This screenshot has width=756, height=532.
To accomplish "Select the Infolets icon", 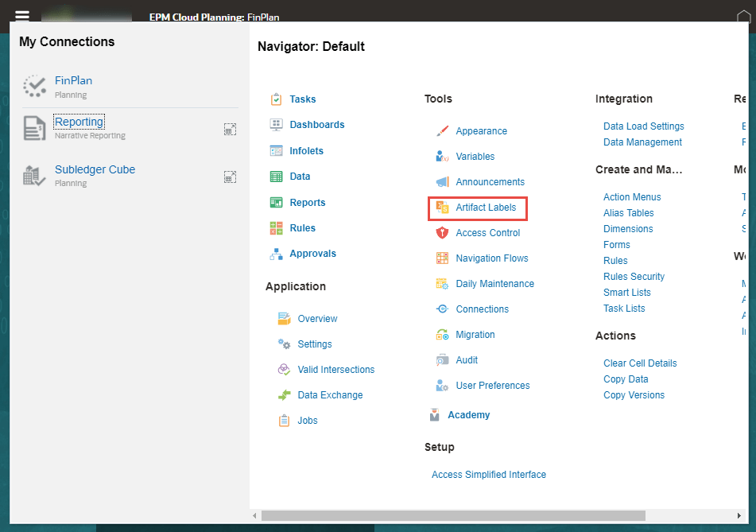I will pyautogui.click(x=276, y=151).
